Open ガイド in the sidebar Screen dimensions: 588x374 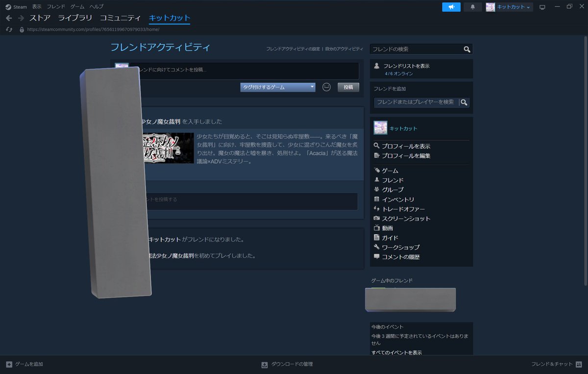pyautogui.click(x=390, y=238)
